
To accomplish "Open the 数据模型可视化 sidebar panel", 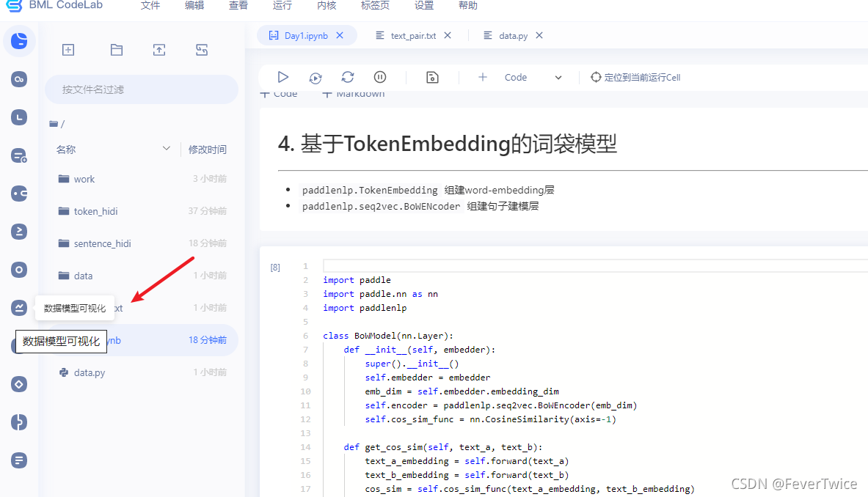I will click(x=19, y=308).
